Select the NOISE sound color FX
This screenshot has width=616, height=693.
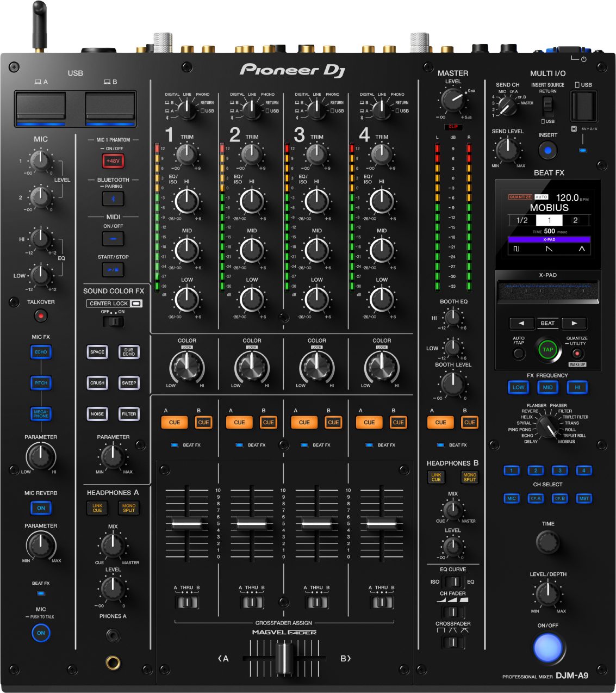[x=97, y=413]
